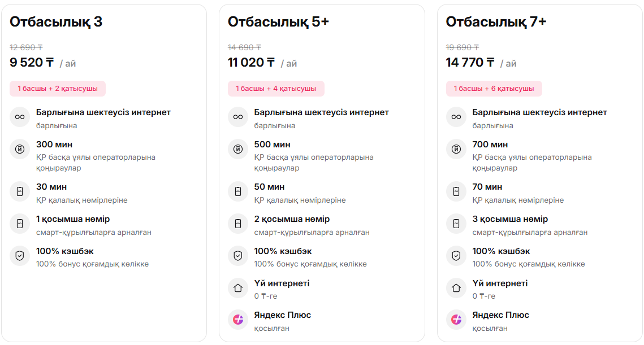Click the 300 мин calls icon
This screenshot has width=644, height=345.
tap(20, 150)
